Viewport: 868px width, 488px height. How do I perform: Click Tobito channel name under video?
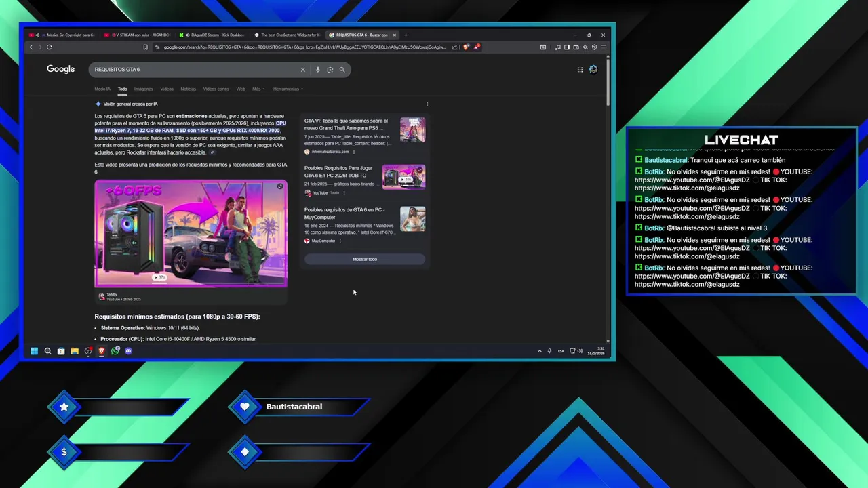click(x=112, y=295)
